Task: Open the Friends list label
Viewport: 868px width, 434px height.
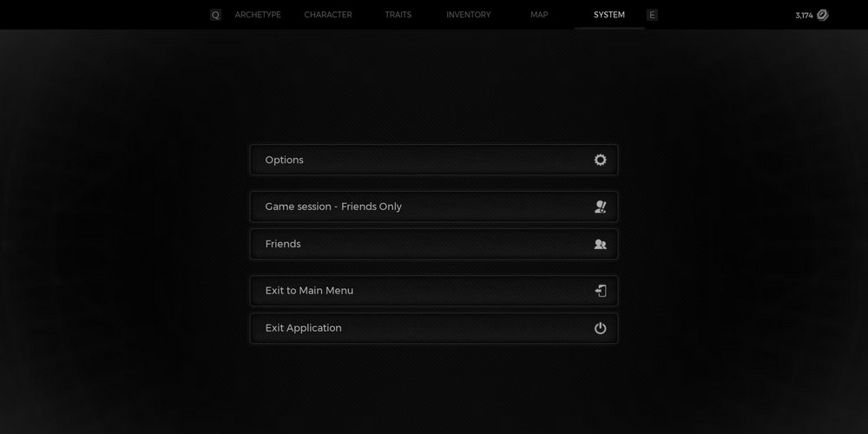Action: [283, 244]
